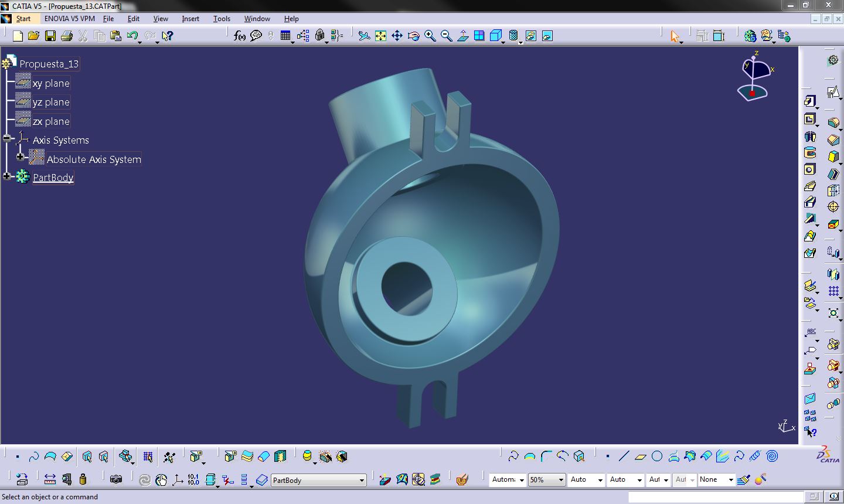Open the Undo history dropdown arrow
The image size is (844, 504).
(x=140, y=41)
